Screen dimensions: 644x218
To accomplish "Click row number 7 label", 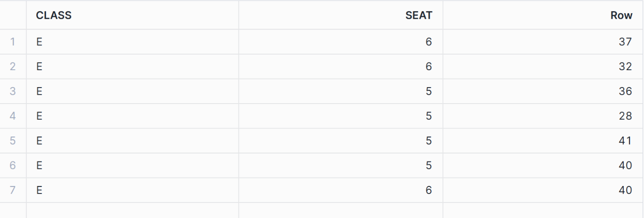I will (13, 190).
